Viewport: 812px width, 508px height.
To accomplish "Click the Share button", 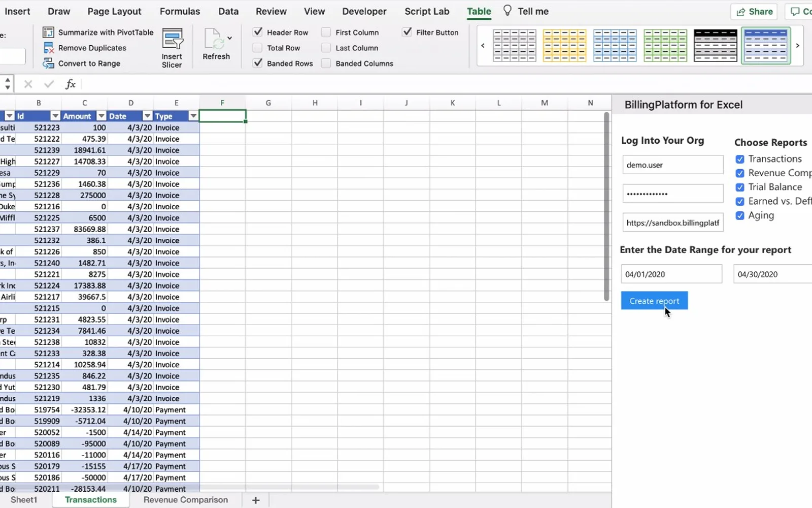I will (x=754, y=12).
